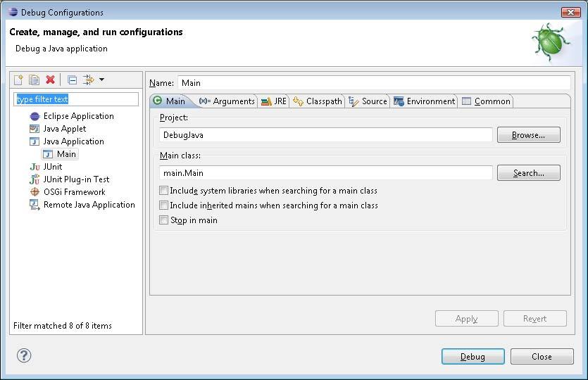588x380 pixels.
Task: Click the Revert button
Action: click(x=534, y=319)
